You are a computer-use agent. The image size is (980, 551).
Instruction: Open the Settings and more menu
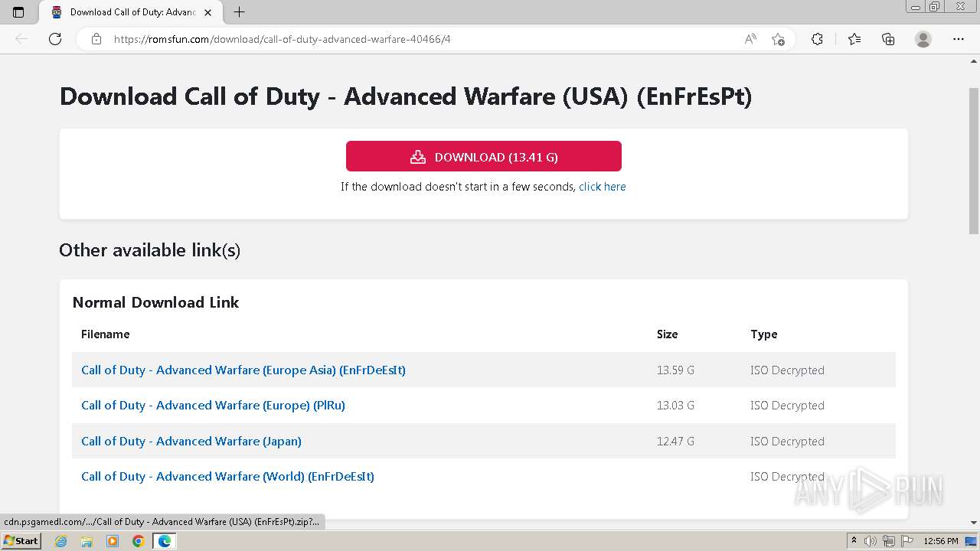click(958, 39)
